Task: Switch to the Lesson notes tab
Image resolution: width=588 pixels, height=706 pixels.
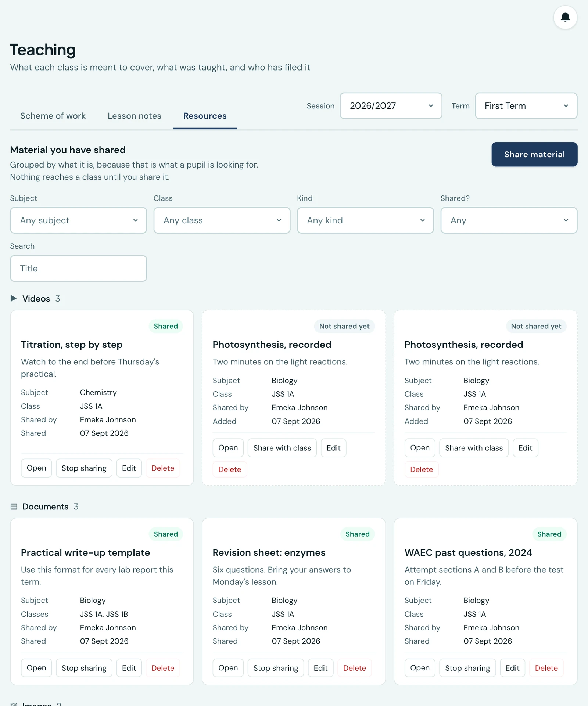Action: 135,116
